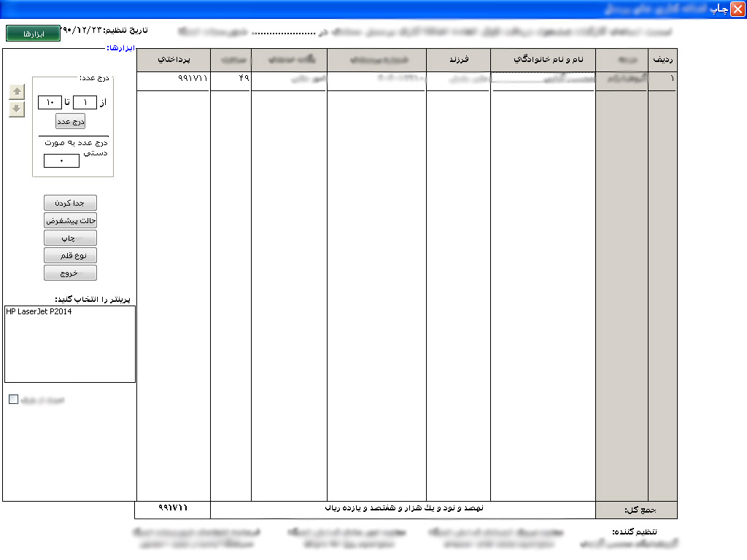Focus the manual number entry field
The image size is (747, 560).
(x=61, y=160)
